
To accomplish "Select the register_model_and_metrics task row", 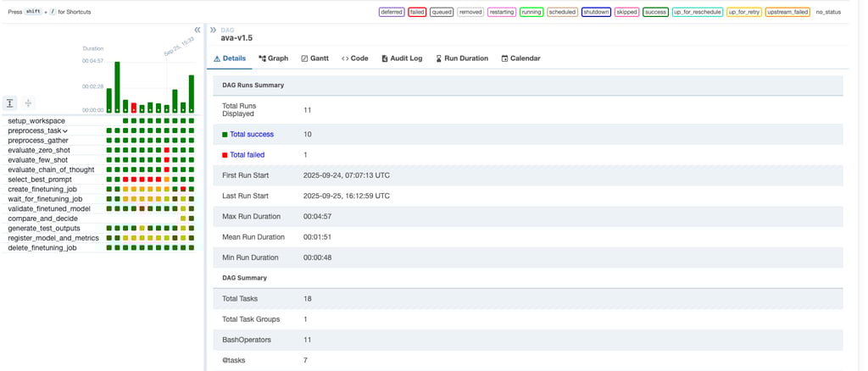I will [x=53, y=238].
